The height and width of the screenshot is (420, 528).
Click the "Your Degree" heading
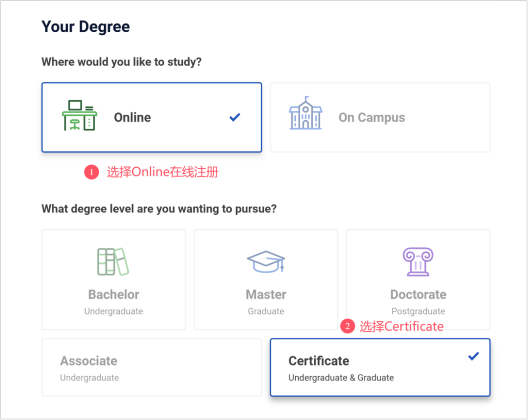(x=86, y=26)
